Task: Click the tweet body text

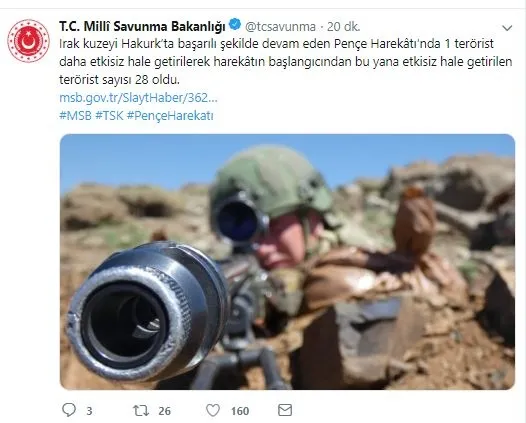Action: 286,62
